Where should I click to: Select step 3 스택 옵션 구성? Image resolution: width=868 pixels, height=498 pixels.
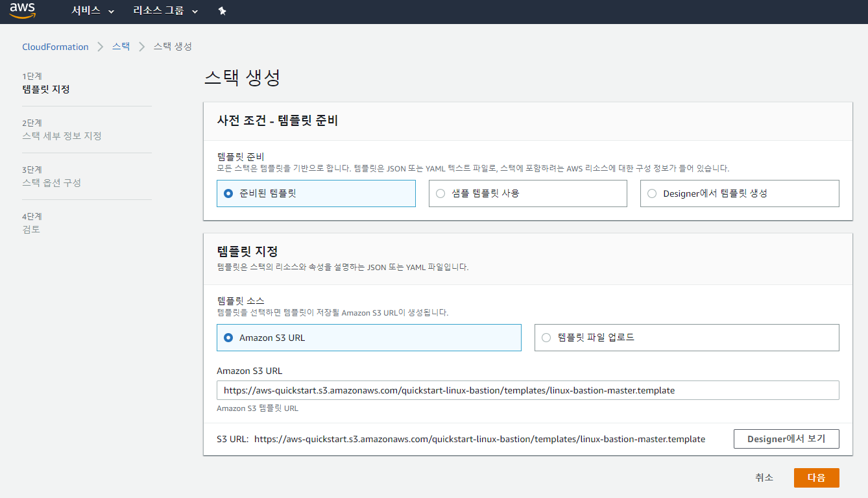point(51,182)
